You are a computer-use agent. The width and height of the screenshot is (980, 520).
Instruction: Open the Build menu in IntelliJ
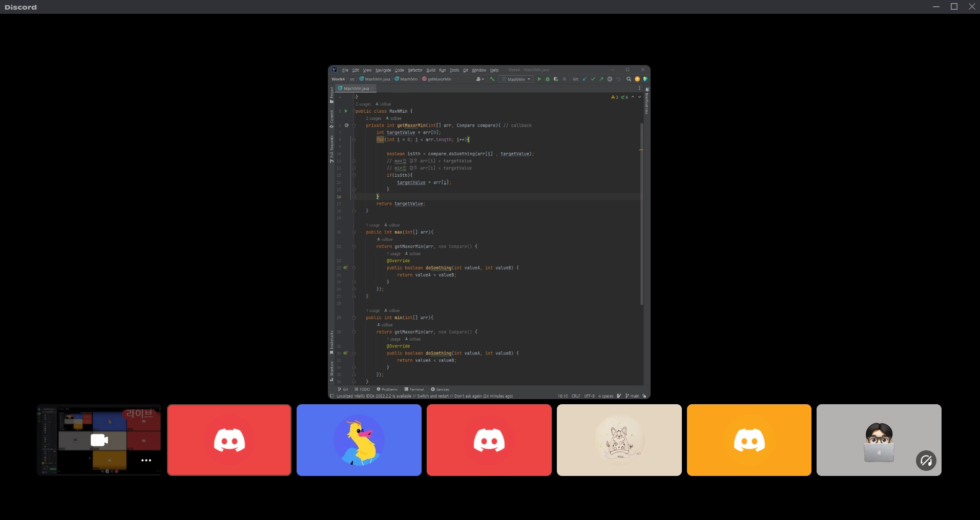[x=431, y=70]
